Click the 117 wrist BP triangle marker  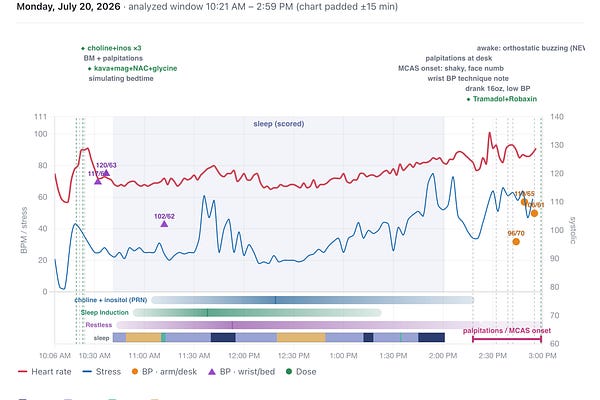[98, 181]
